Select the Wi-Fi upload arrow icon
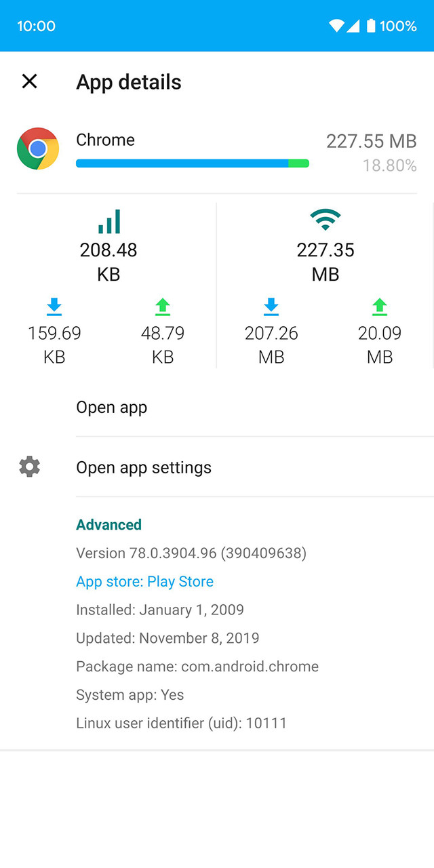The image size is (434, 868). tap(379, 307)
